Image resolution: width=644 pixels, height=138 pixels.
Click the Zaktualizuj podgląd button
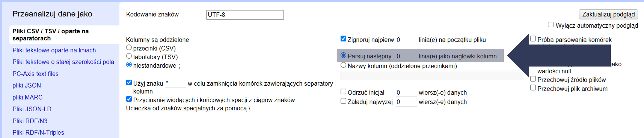(608, 14)
